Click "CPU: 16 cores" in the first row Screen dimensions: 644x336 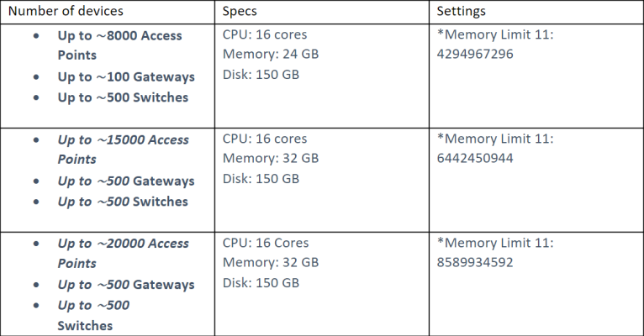coord(265,35)
